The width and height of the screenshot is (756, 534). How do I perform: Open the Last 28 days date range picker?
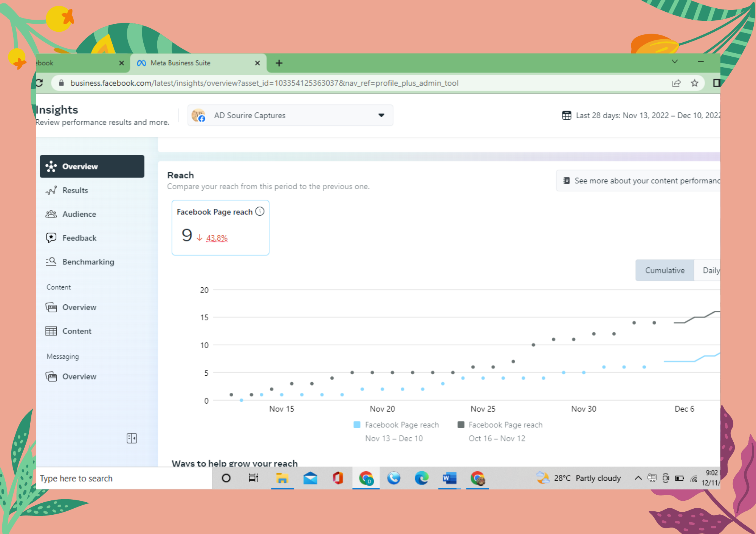641,115
